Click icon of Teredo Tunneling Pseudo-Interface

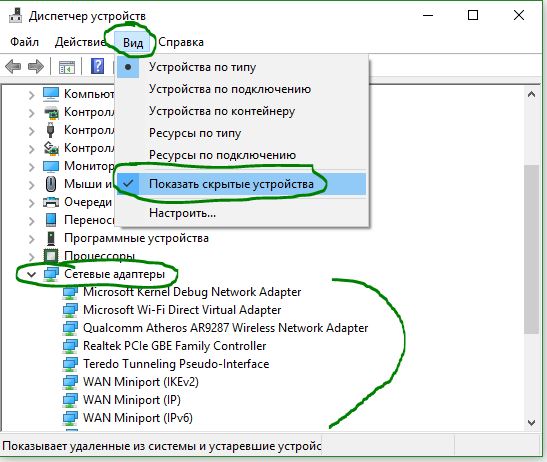pos(70,364)
